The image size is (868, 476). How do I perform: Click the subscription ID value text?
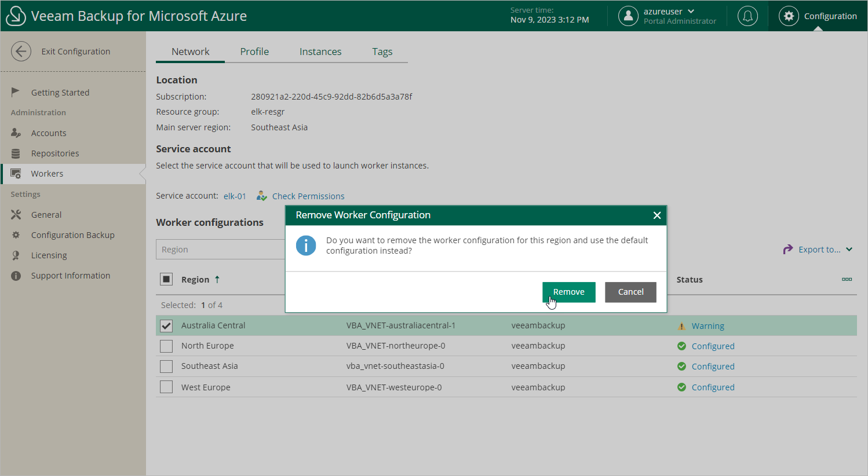pos(331,97)
